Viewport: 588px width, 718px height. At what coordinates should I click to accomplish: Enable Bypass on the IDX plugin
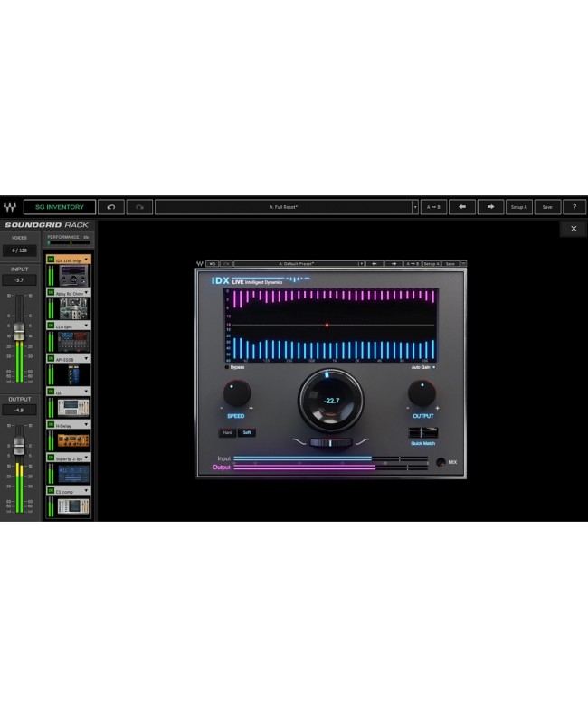[227, 367]
